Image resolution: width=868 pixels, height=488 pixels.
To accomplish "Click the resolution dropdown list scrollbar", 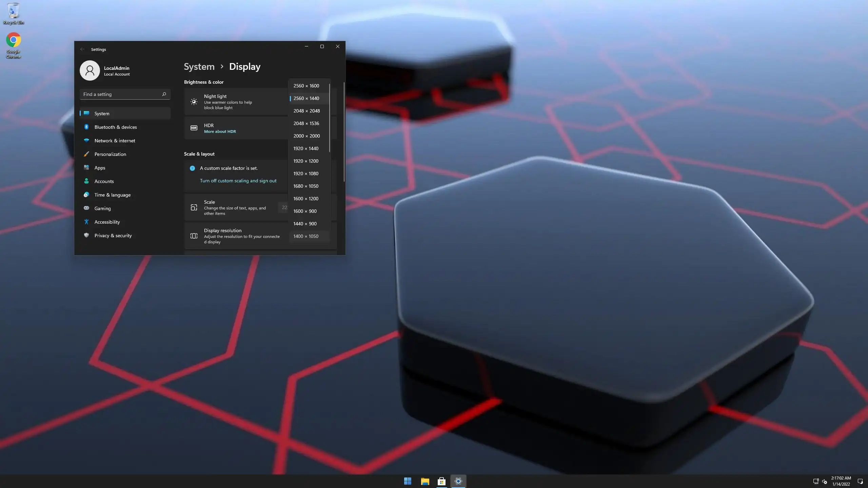I will (329, 117).
